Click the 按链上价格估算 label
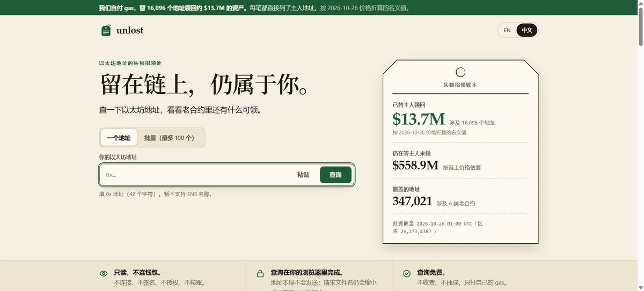 462,168
